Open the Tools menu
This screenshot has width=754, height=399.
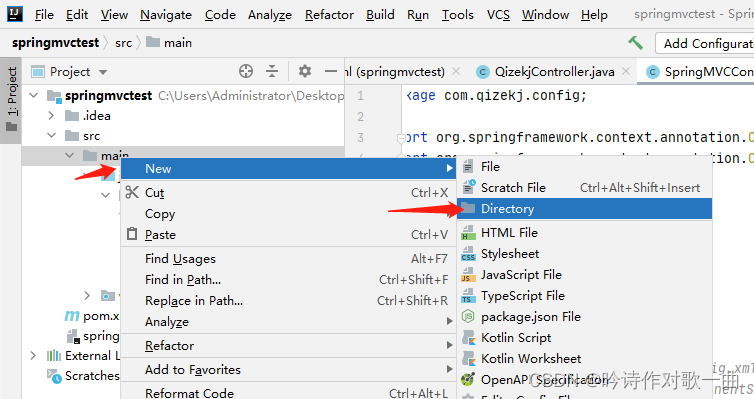458,15
